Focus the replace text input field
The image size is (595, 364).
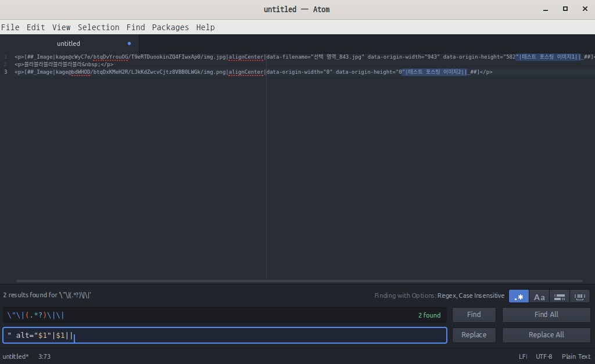(x=225, y=336)
